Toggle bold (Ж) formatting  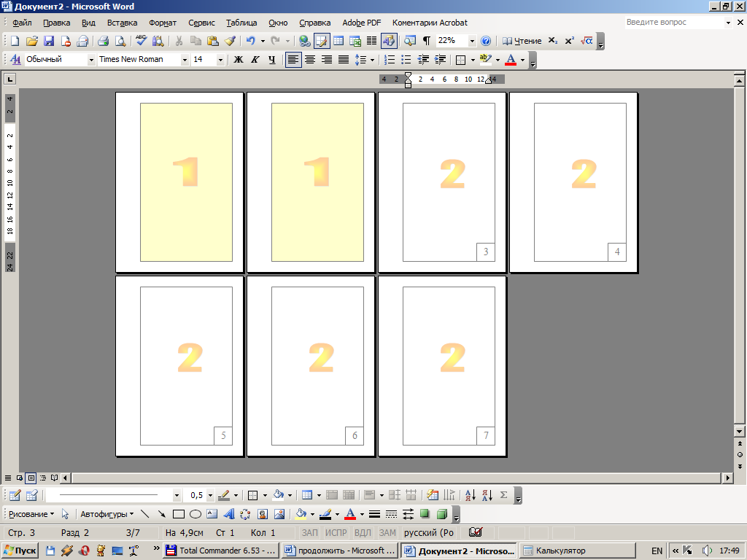click(x=239, y=60)
